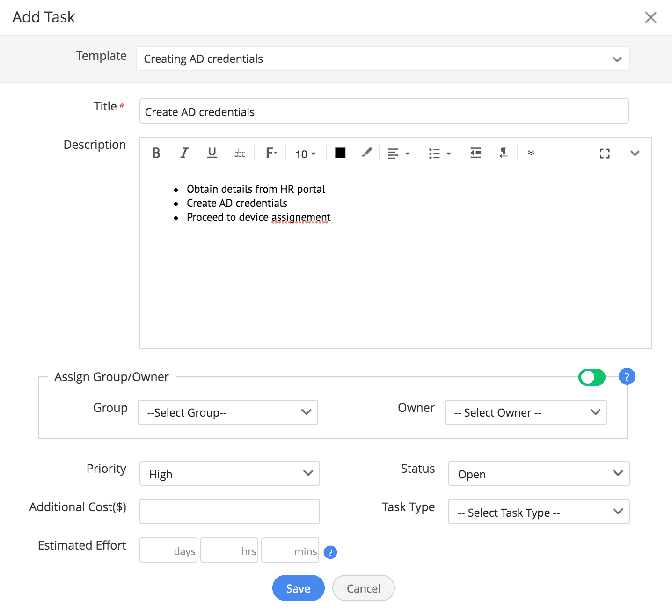Screen dimensions: 672x616
Task: Pick the black font color swatch
Action: [340, 153]
